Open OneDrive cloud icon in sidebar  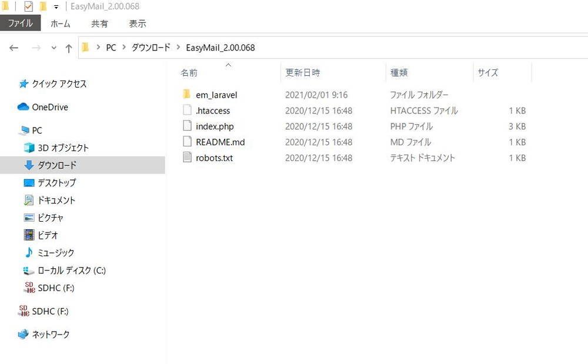[24, 107]
